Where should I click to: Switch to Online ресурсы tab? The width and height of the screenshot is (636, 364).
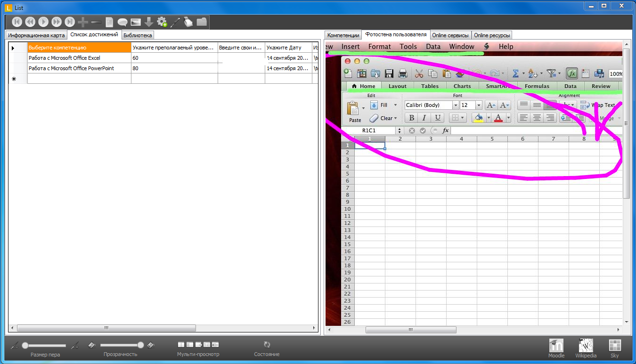pyautogui.click(x=492, y=35)
